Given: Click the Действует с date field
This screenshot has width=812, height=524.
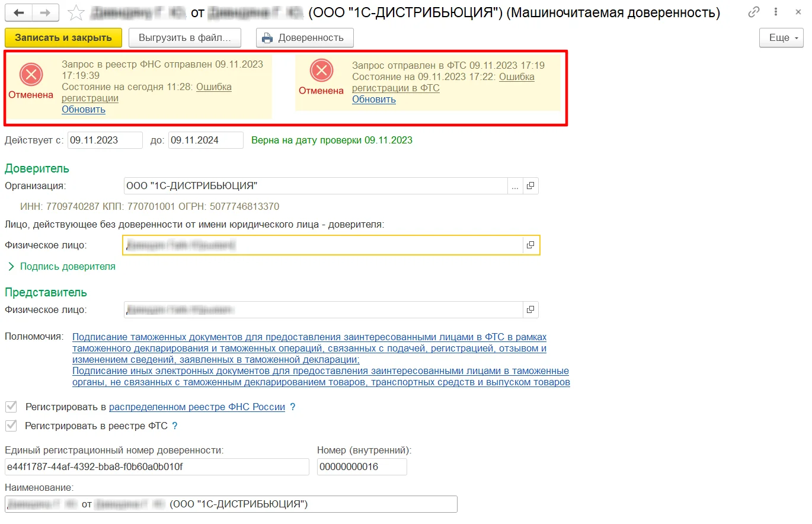Looking at the screenshot, I should point(105,140).
